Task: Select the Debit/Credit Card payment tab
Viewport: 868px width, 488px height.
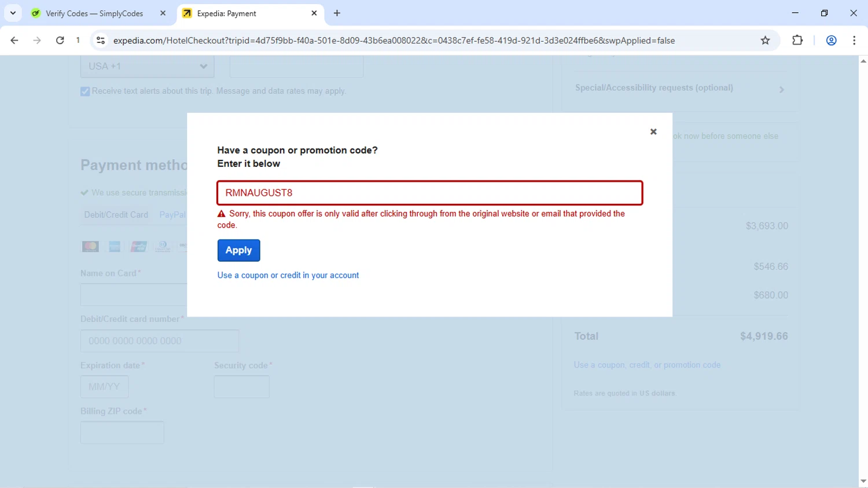Action: pyautogui.click(x=116, y=215)
